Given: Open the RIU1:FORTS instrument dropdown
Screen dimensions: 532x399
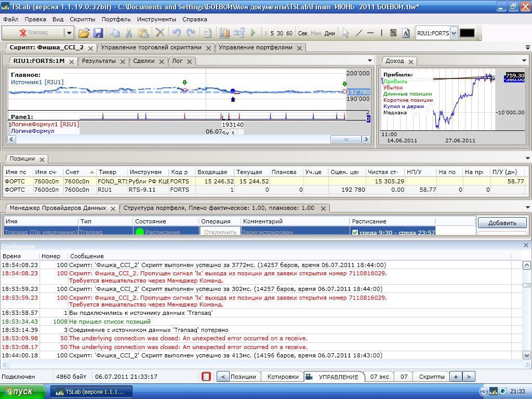Looking at the screenshot, I should point(454,33).
